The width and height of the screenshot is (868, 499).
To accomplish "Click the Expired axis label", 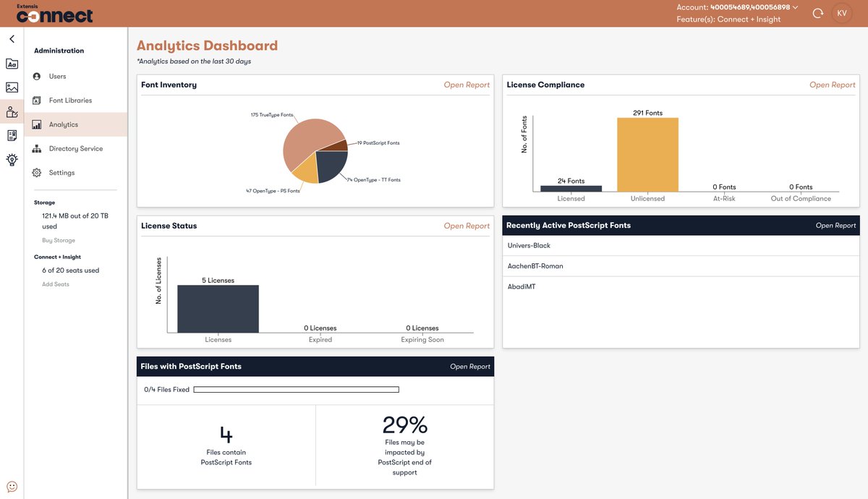I will coord(320,339).
